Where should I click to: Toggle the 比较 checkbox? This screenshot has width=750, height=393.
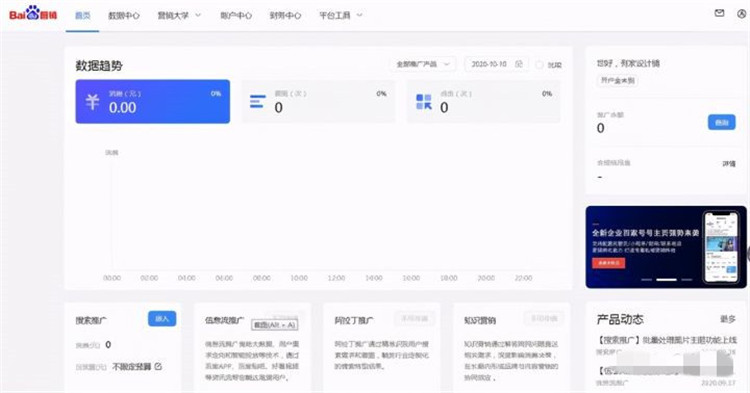(x=539, y=65)
